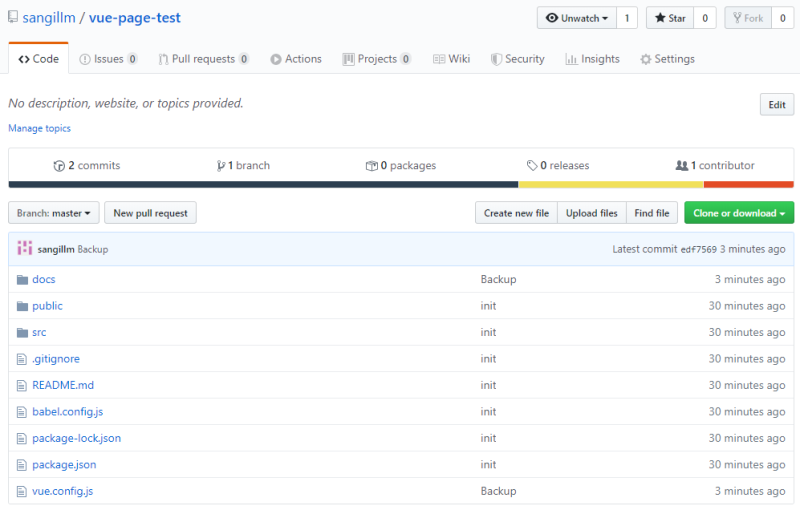Click Find file button

coord(652,213)
